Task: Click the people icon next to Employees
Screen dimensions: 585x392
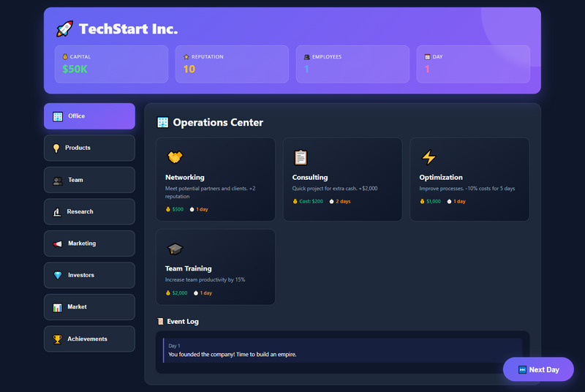Action: coord(306,57)
